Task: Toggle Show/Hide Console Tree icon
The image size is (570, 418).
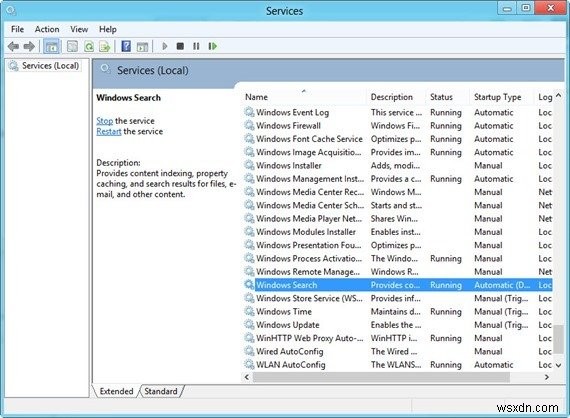Action: pyautogui.click(x=52, y=46)
